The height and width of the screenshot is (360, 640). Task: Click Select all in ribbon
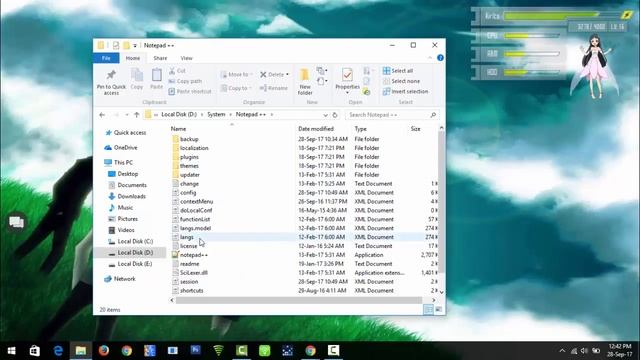coord(398,71)
